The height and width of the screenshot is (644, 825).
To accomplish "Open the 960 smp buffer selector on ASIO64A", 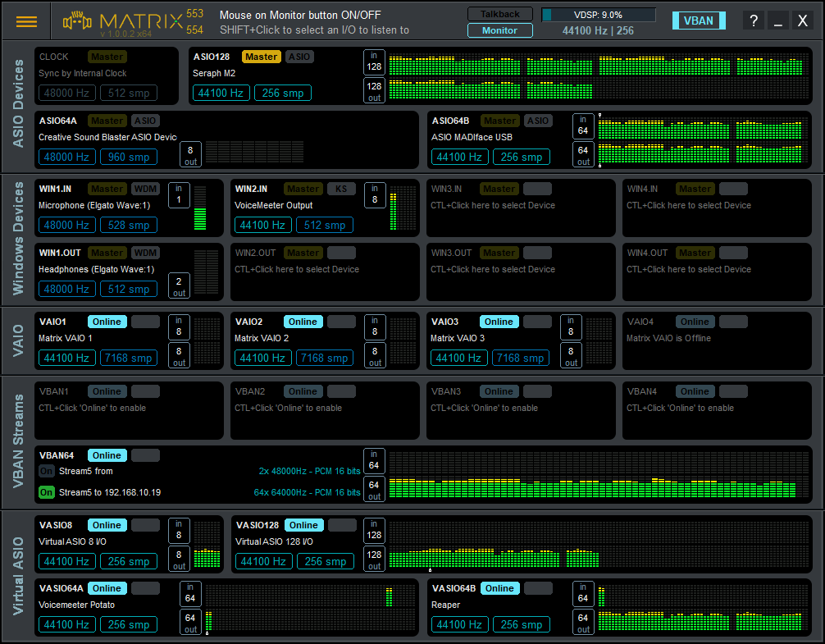I will click(128, 157).
